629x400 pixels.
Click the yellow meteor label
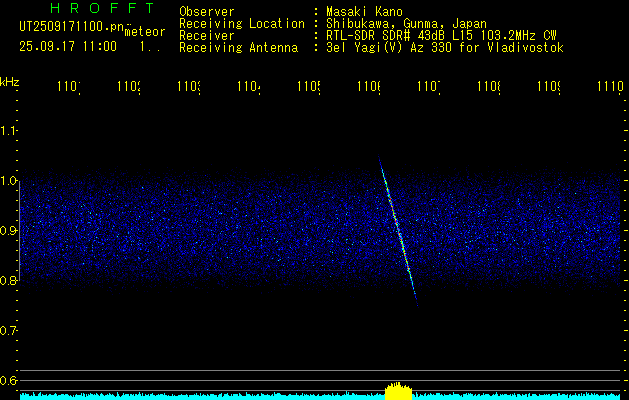point(144,32)
